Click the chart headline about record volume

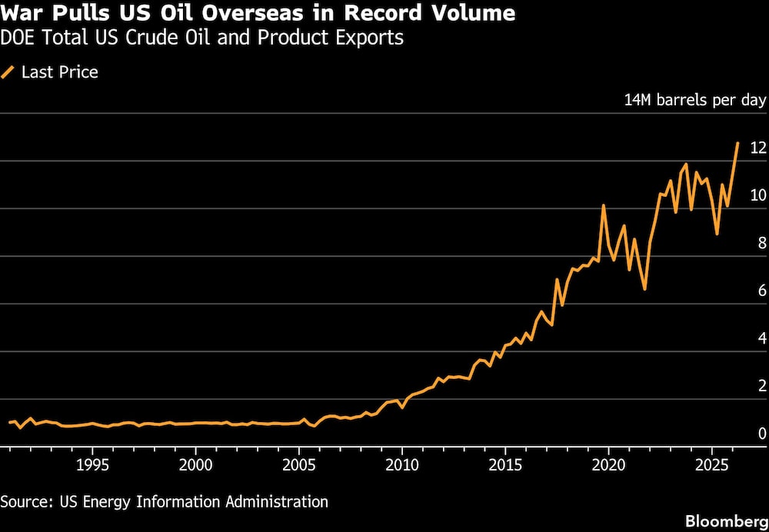tap(258, 14)
